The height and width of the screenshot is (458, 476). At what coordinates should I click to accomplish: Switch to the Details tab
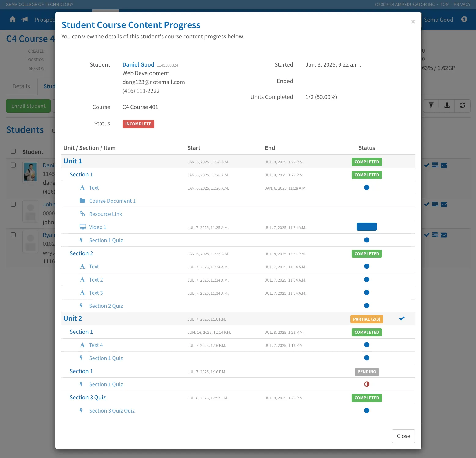[x=21, y=86]
